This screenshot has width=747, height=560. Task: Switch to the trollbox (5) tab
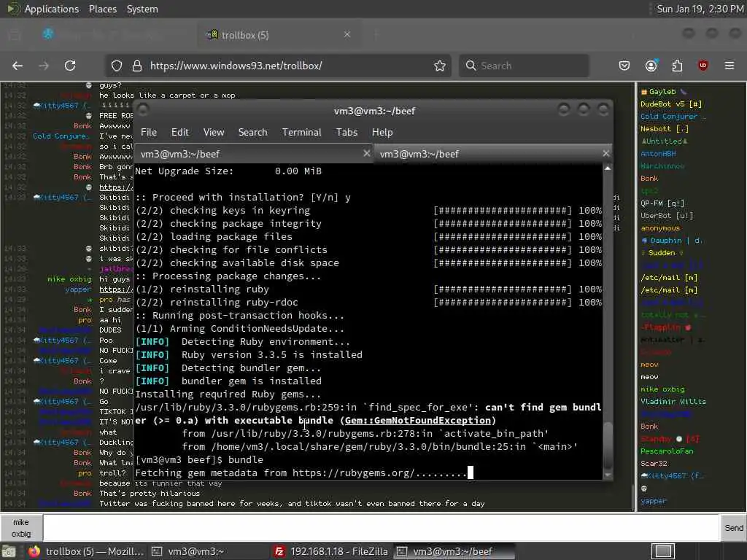(x=279, y=35)
